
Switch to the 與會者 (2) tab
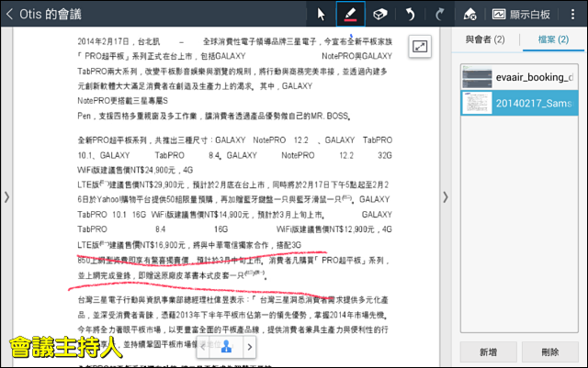[x=485, y=39]
